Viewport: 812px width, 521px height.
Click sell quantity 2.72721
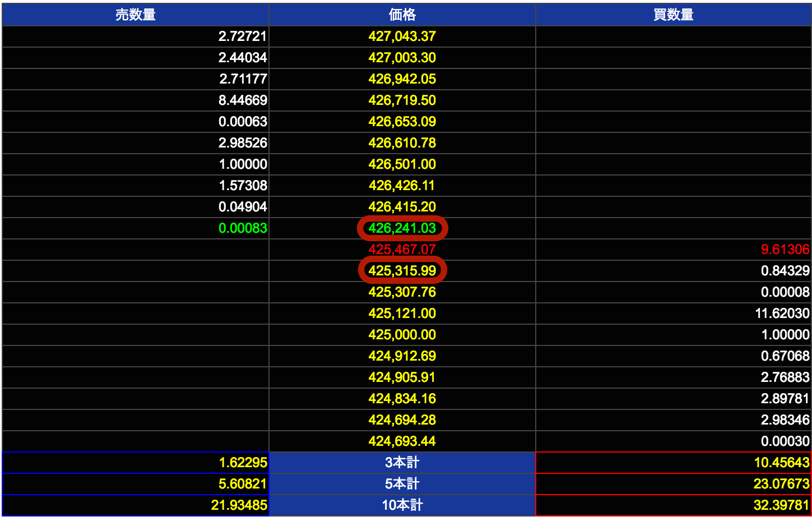243,36
